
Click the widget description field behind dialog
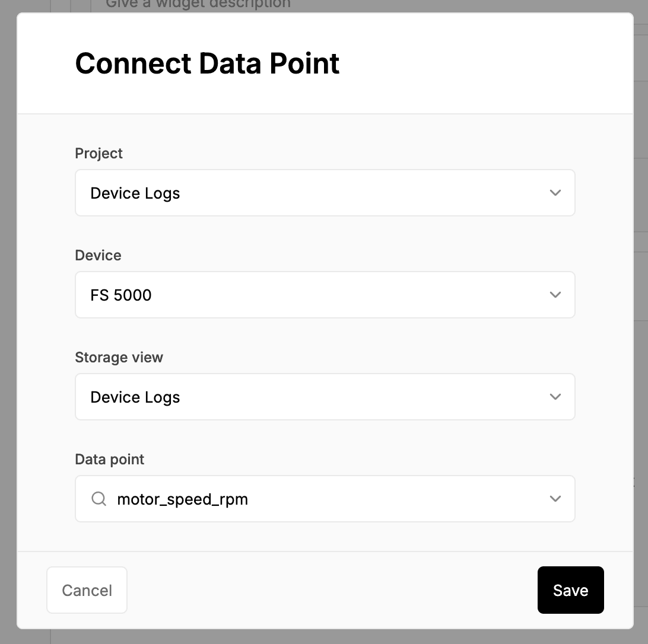[198, 4]
